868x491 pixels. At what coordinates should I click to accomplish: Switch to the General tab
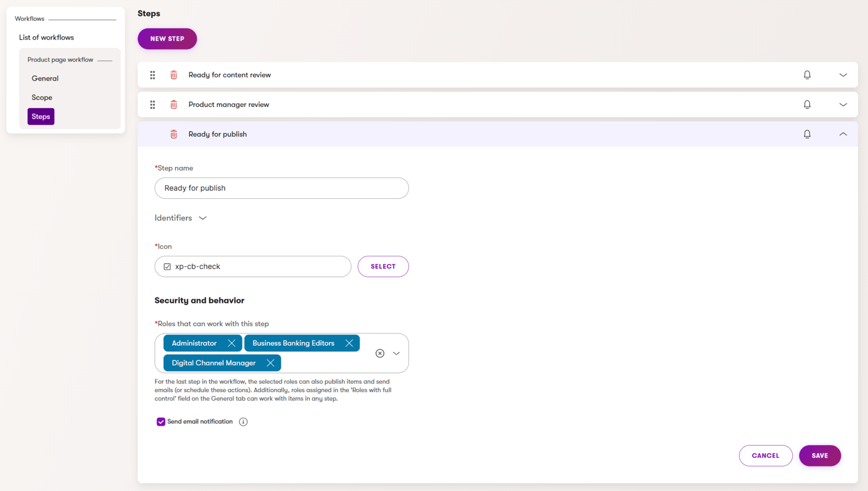[45, 78]
